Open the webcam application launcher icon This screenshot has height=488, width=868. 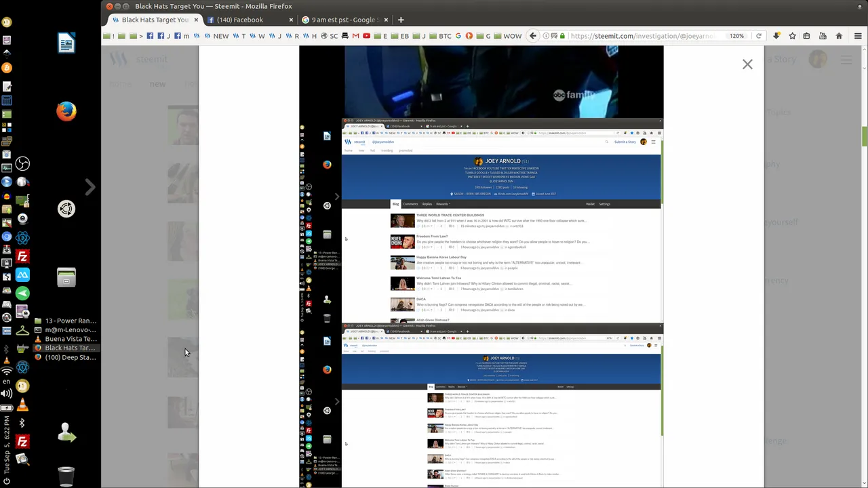coord(22,218)
